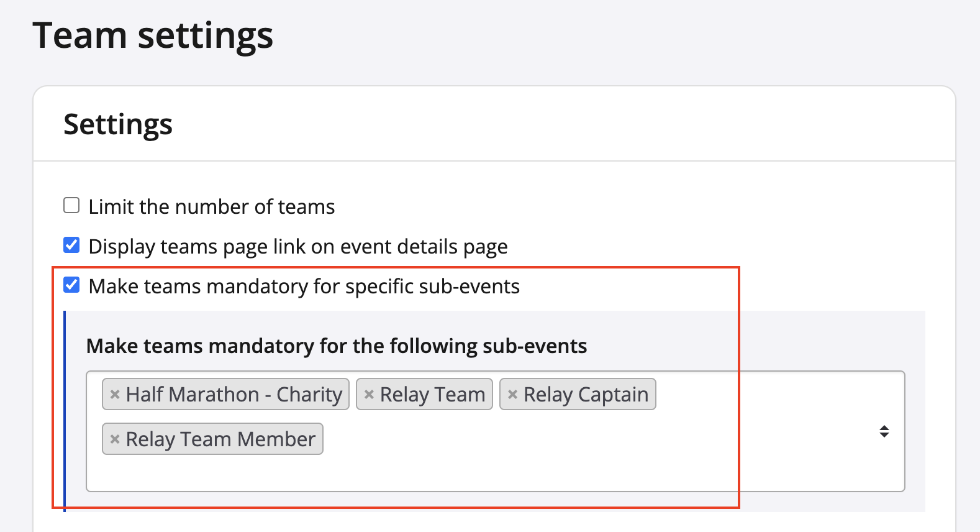Click the "Limit the number of teams" label
The image size is (980, 532).
[211, 207]
